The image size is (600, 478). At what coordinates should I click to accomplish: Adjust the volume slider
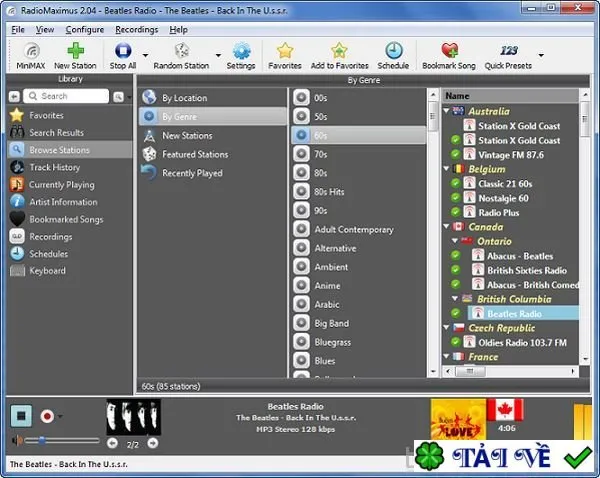tap(61, 441)
